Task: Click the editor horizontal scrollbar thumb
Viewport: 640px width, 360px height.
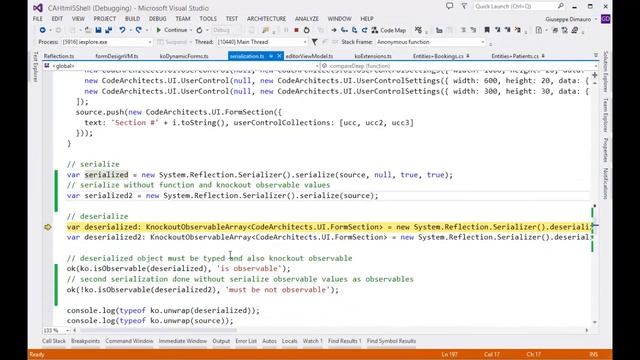Action: tap(158, 330)
